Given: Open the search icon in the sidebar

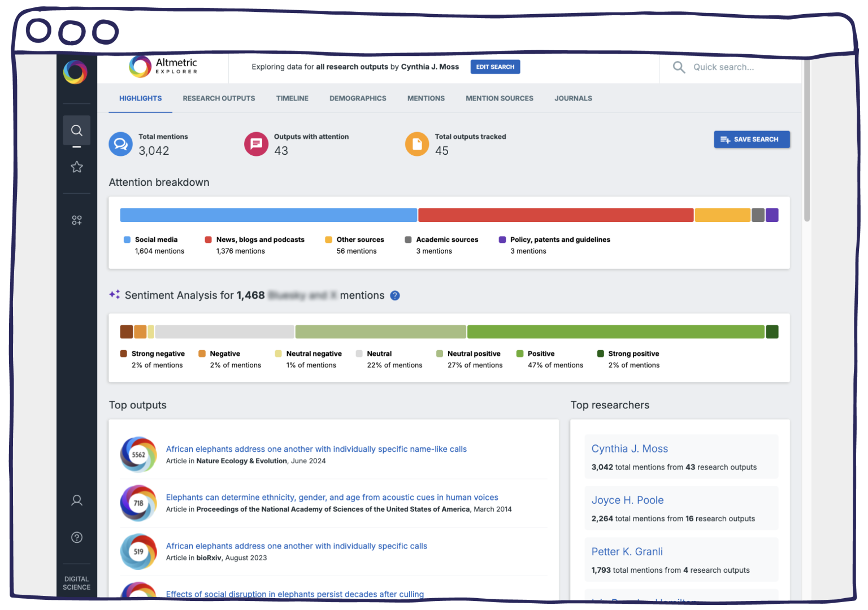Looking at the screenshot, I should 77,130.
